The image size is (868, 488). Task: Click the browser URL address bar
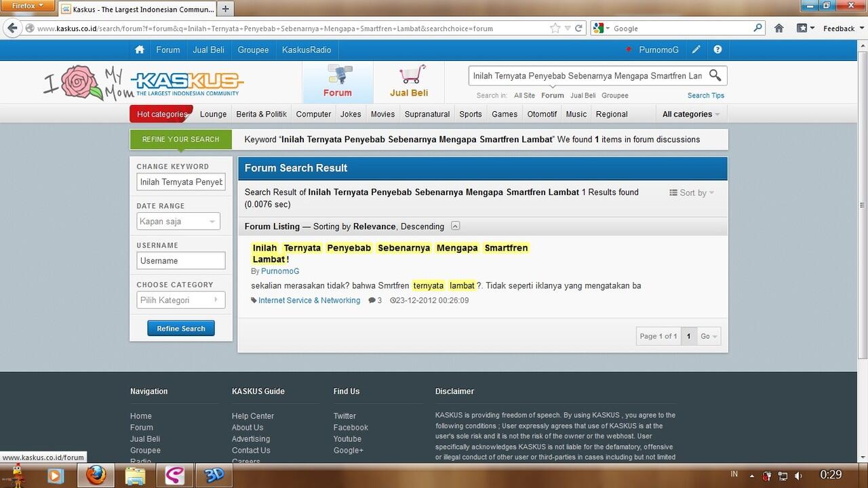292,28
